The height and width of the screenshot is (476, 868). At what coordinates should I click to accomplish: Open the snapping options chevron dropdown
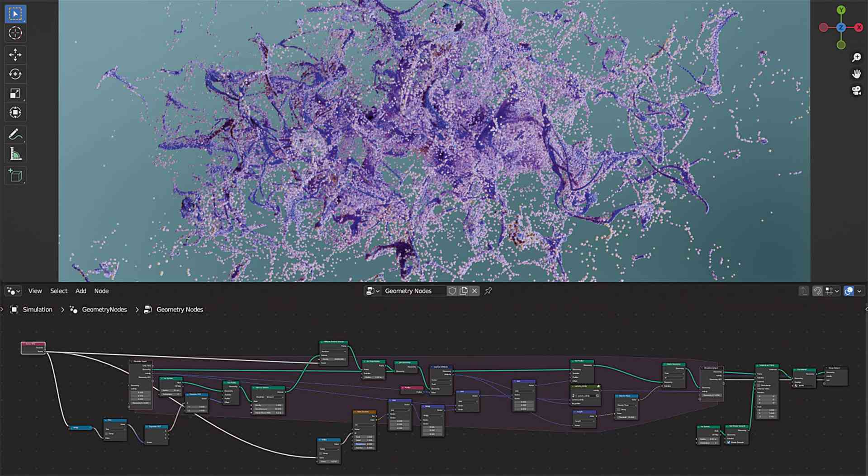pyautogui.click(x=836, y=291)
